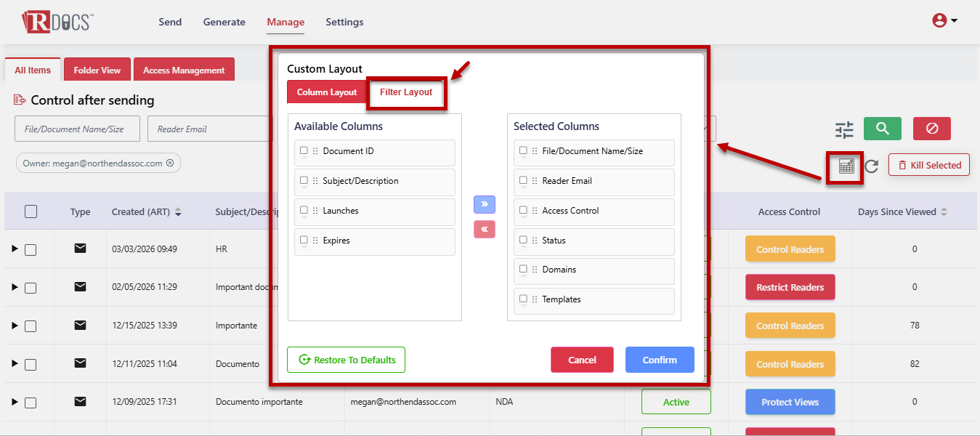Open the user account dropdown
The height and width of the screenshot is (436, 980).
point(944,21)
